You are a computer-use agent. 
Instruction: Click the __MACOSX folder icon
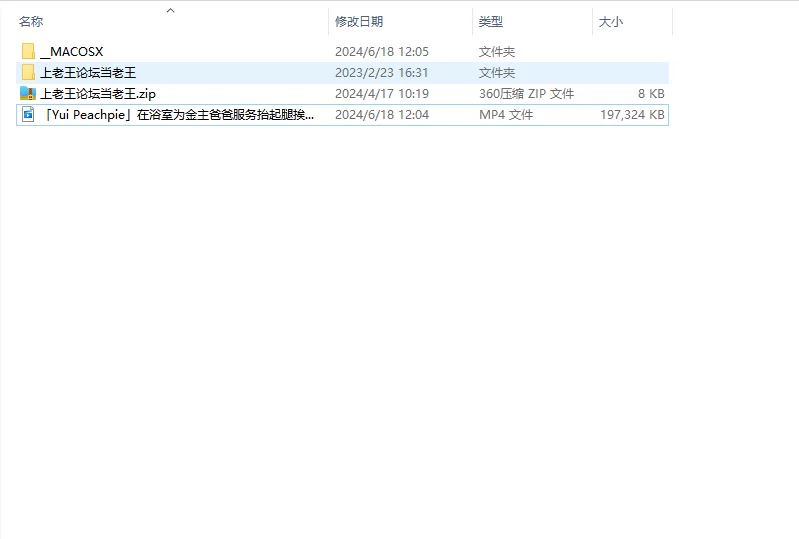tap(28, 51)
